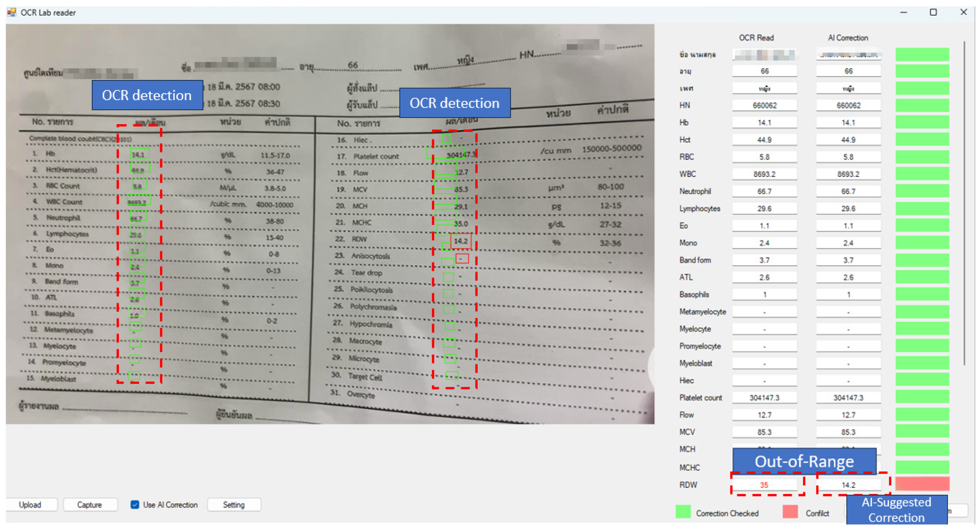Click the red conflict status box for RDW
This screenshot has height=530, width=980.
[x=922, y=484]
